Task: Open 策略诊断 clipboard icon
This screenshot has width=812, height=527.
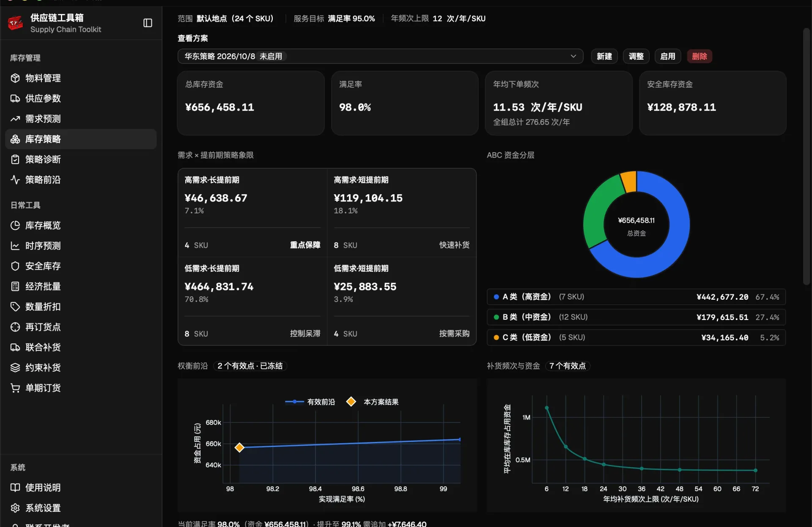Action: (15, 159)
